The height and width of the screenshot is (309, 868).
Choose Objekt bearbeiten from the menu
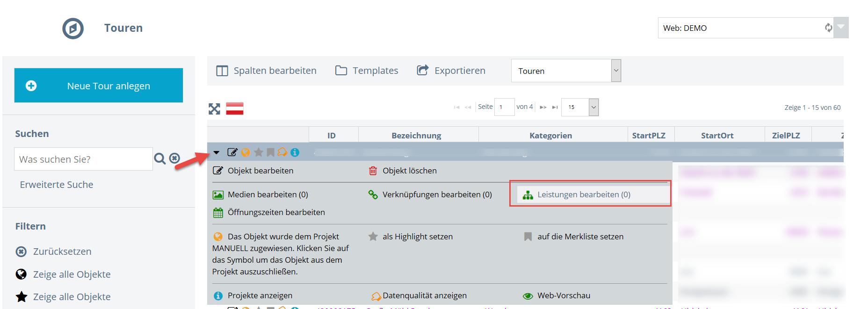pyautogui.click(x=253, y=171)
